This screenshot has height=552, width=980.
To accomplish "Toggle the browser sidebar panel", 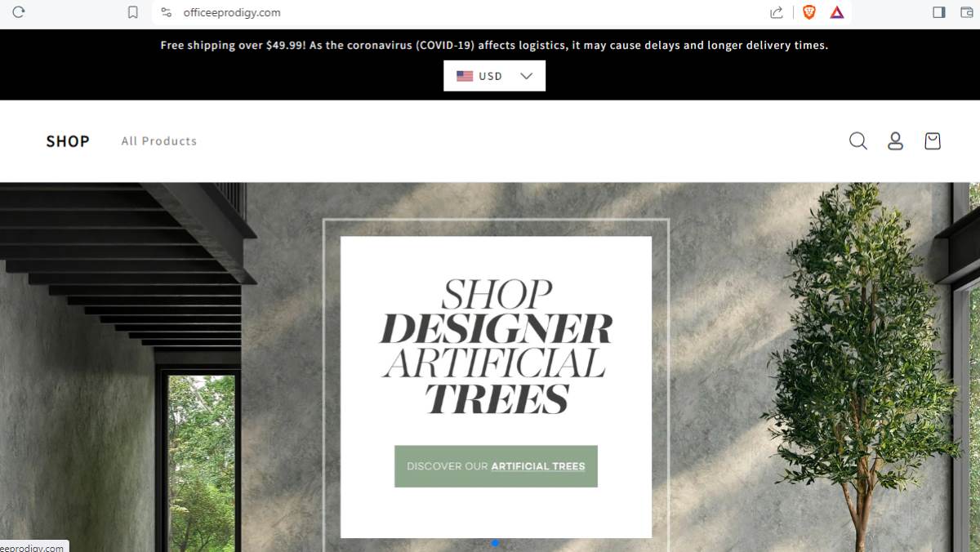I will [939, 12].
